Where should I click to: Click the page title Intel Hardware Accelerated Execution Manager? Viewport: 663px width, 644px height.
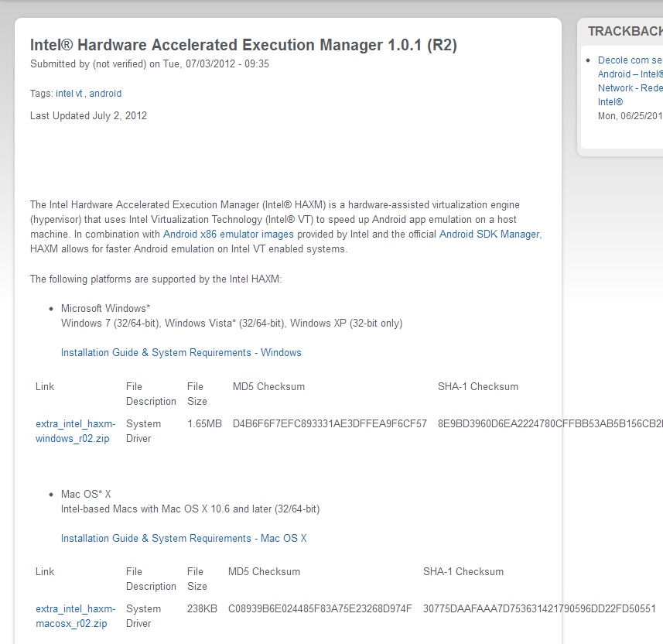244,45
